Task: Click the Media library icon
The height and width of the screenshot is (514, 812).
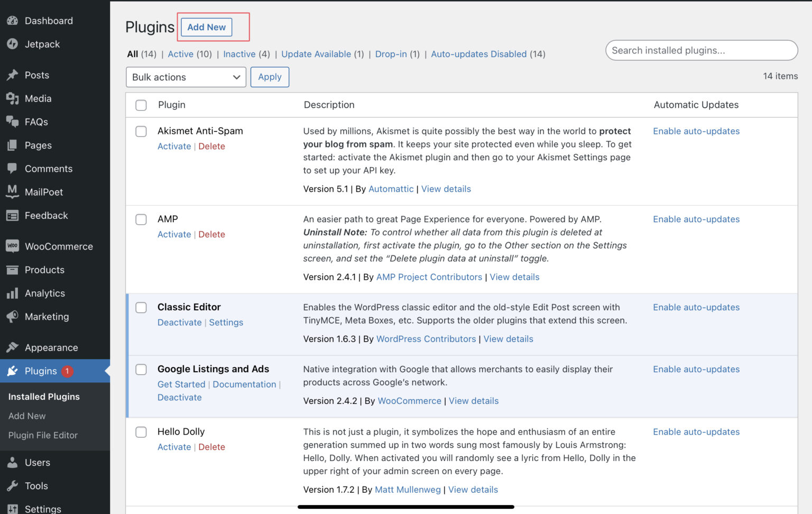Action: [x=12, y=98]
